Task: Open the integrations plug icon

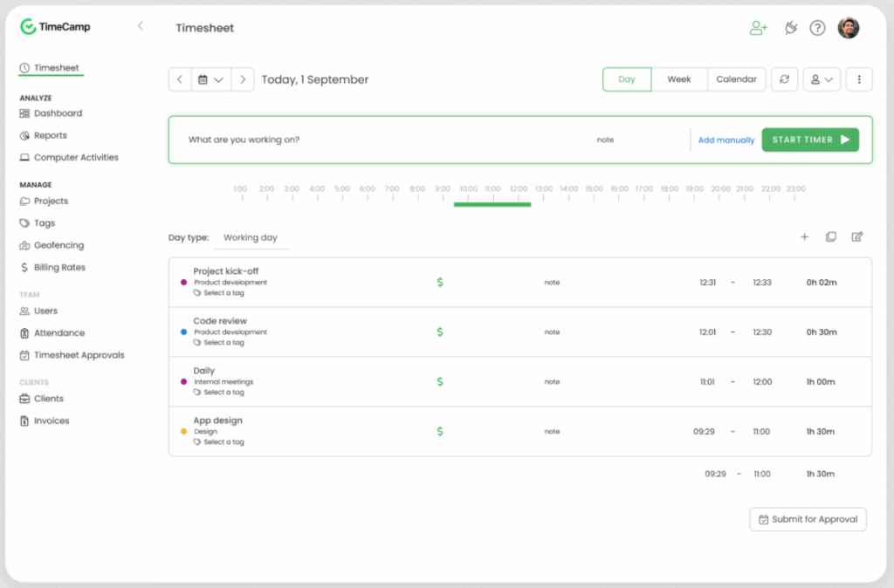Action: click(x=791, y=28)
